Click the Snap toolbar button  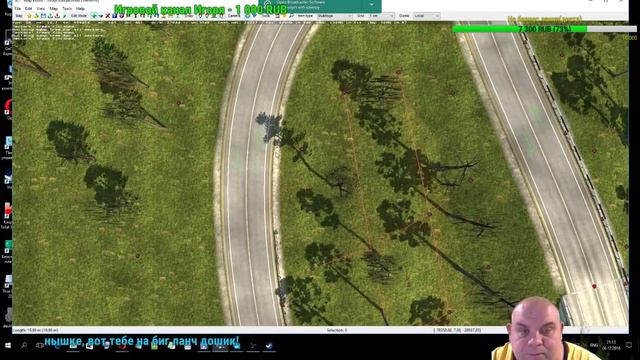[189, 16]
